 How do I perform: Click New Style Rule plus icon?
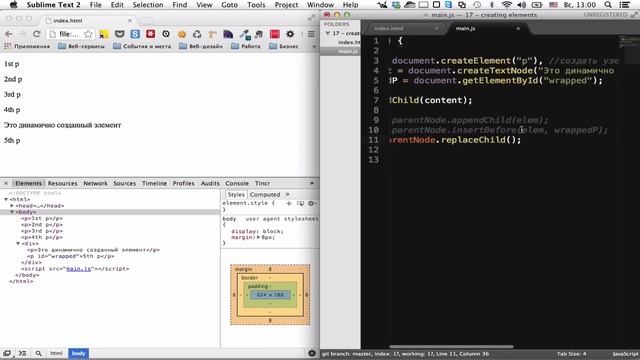[x=289, y=203]
